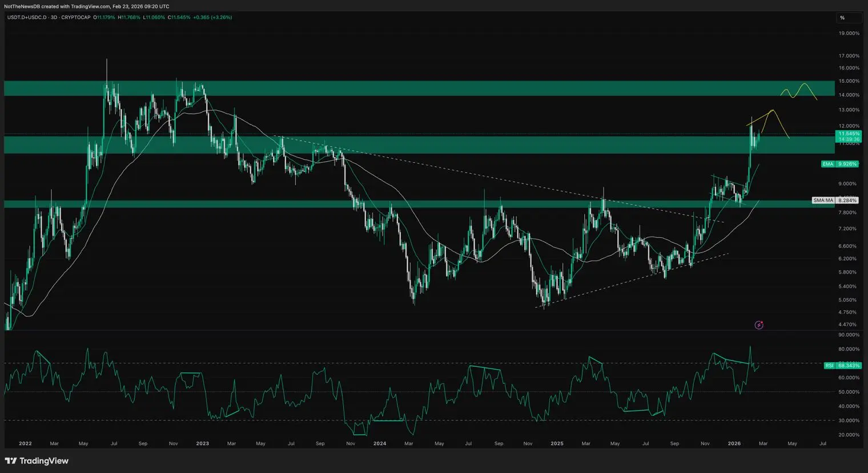
Task: Select the high value 11.768%
Action: tap(131, 18)
